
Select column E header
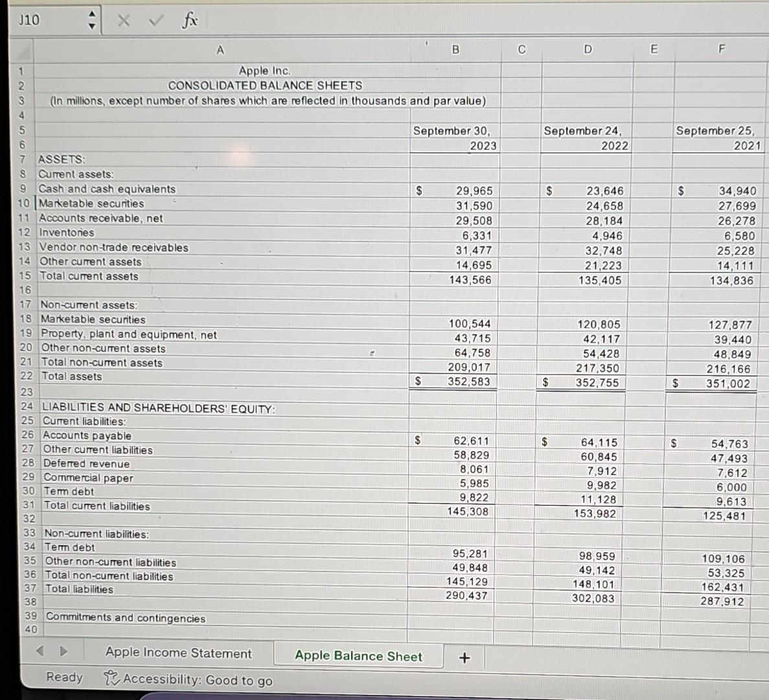[x=653, y=49]
